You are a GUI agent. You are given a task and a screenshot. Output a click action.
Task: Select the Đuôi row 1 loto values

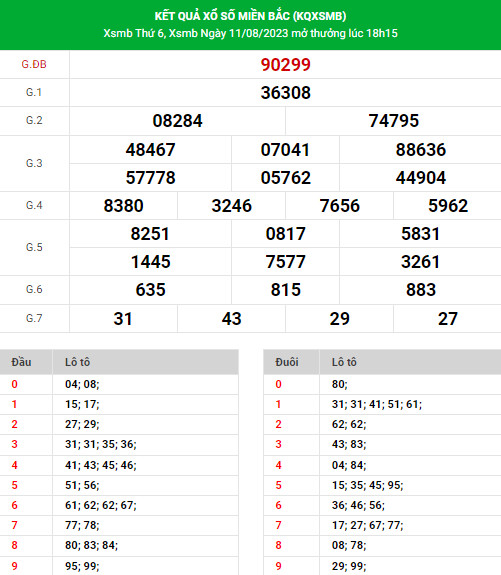[x=377, y=404]
